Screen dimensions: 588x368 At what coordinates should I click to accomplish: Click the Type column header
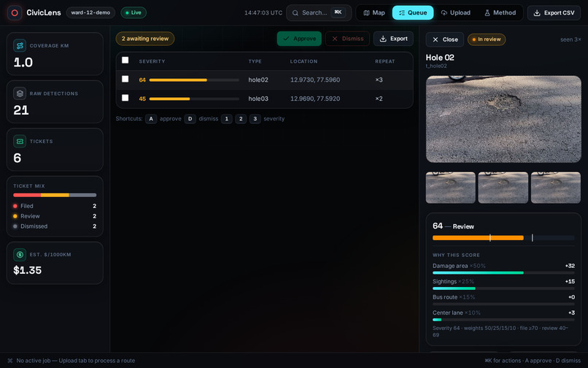[255, 61]
